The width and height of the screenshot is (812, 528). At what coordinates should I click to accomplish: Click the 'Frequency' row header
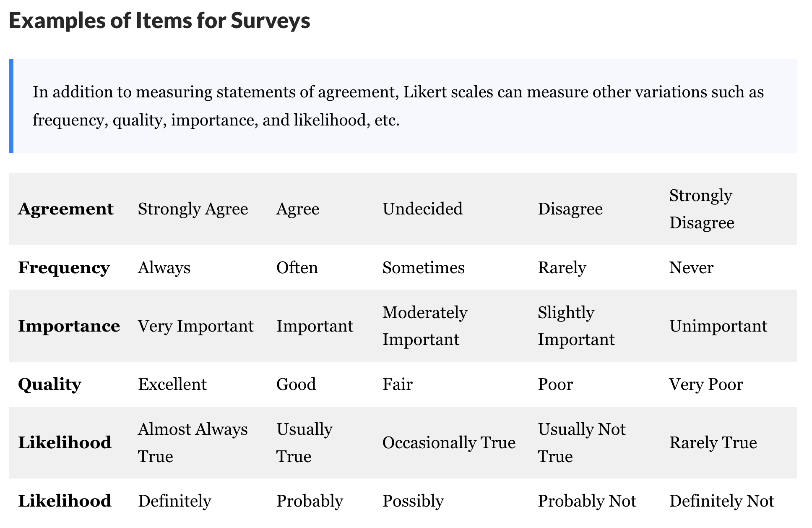pos(64,268)
